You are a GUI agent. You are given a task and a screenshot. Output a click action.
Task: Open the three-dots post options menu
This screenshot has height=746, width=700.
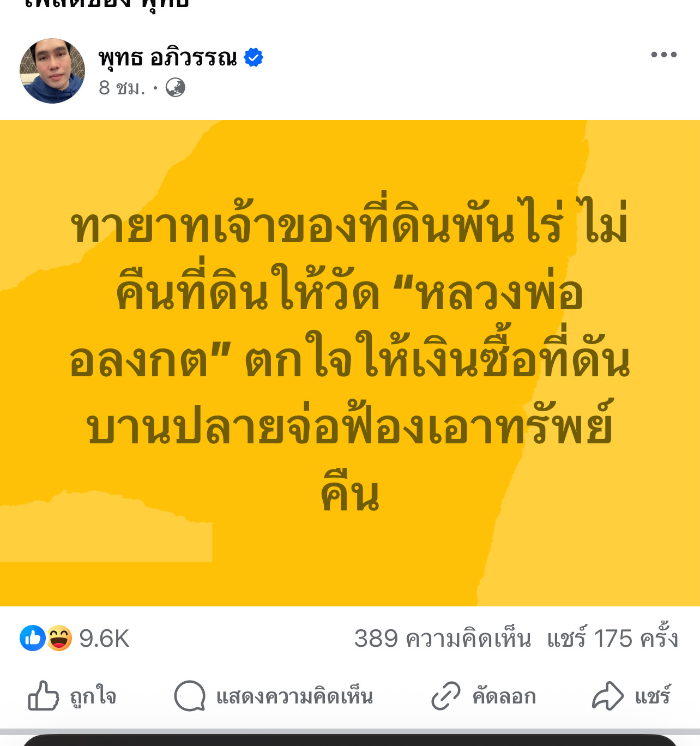(664, 55)
